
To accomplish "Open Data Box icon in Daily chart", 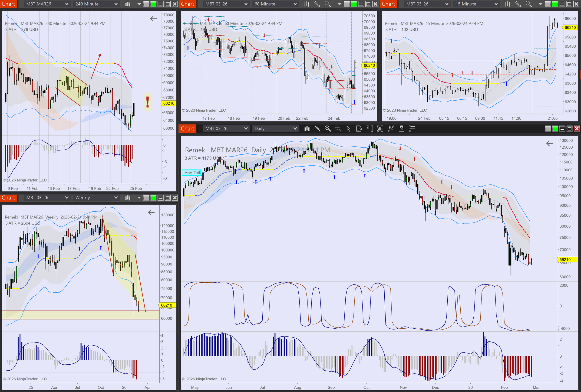I will [x=359, y=129].
